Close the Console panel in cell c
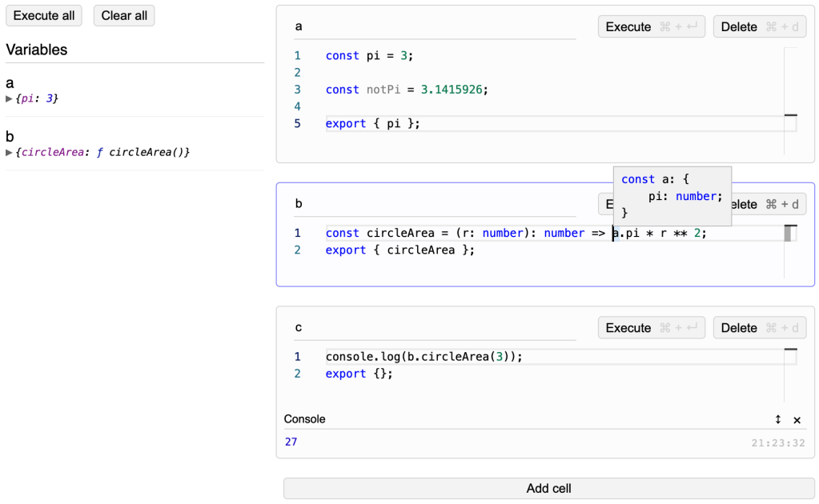The height and width of the screenshot is (504, 819). (797, 420)
